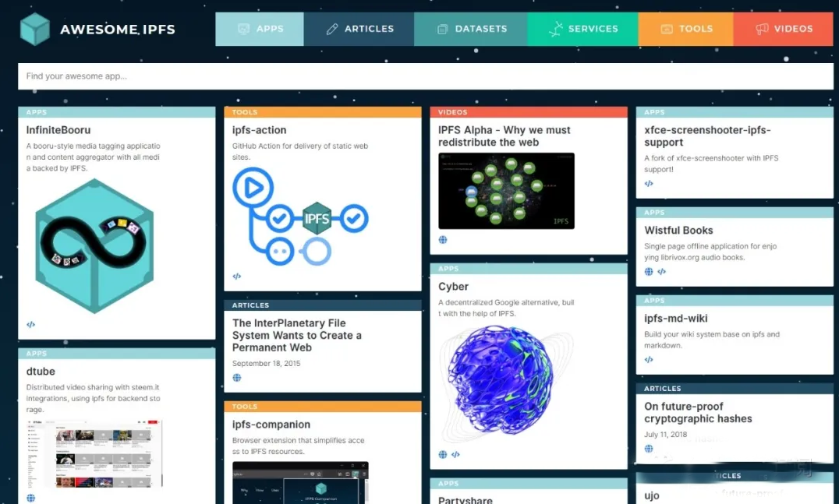The height and width of the screenshot is (504, 839).
Task: Click 'A booru-style media tagging' description text
Action: [x=93, y=157]
